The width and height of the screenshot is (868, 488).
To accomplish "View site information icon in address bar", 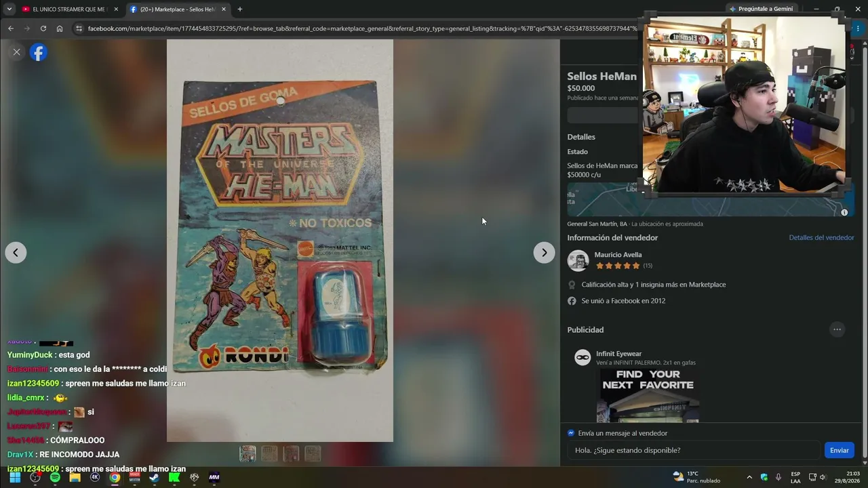I will pos(79,28).
